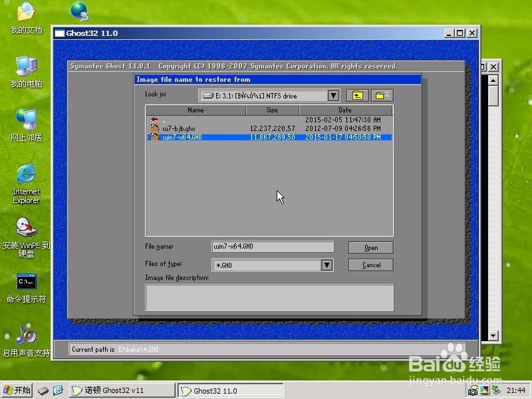
Task: Switch to 诺顿 Ghost32 v11 taskbar item
Action: click(x=122, y=390)
